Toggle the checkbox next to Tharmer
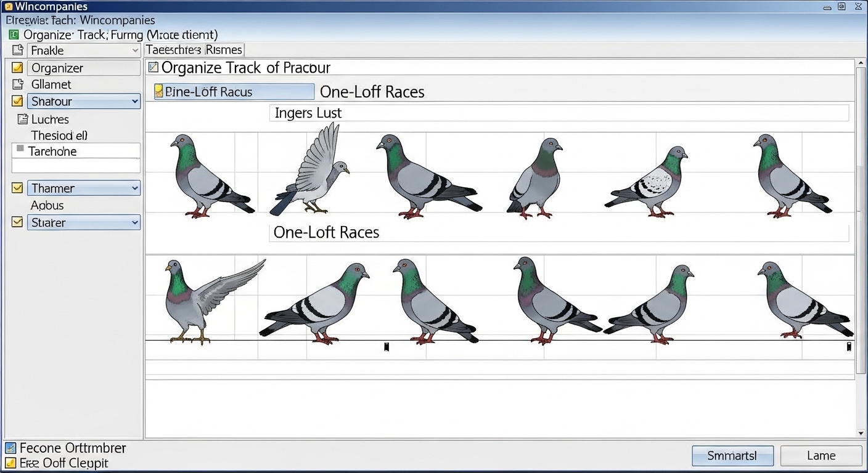868x473 pixels. tap(17, 188)
